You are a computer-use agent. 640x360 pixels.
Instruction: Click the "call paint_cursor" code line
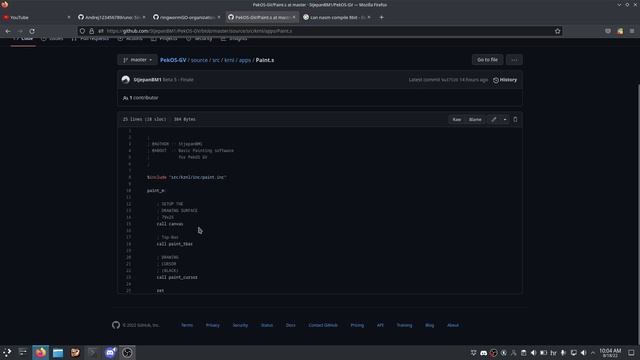coord(177,277)
